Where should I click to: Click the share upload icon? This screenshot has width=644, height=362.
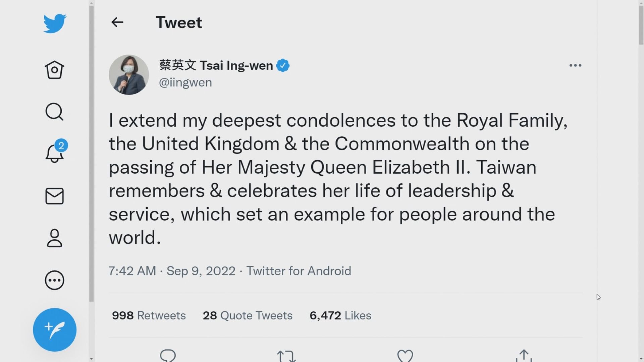coord(524,356)
